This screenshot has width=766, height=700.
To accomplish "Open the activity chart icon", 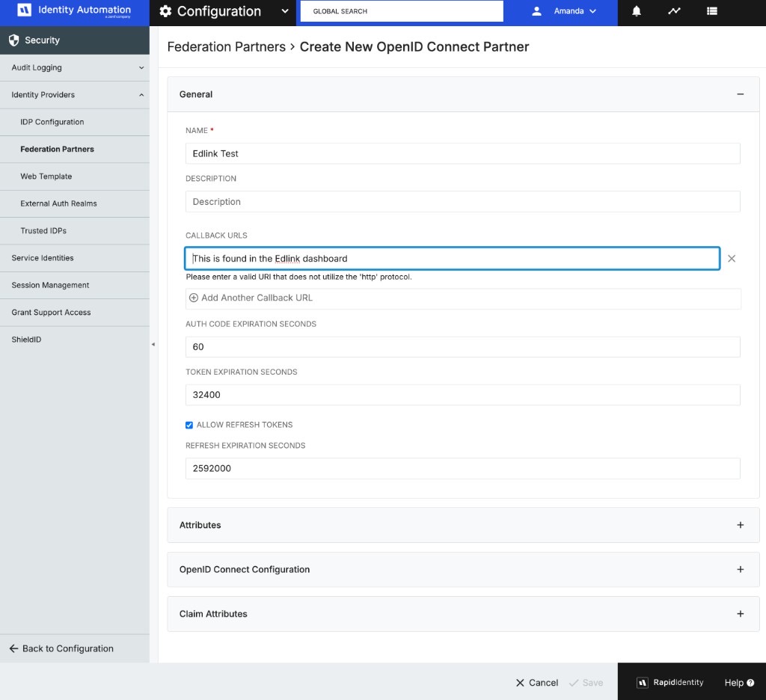I will pyautogui.click(x=674, y=10).
